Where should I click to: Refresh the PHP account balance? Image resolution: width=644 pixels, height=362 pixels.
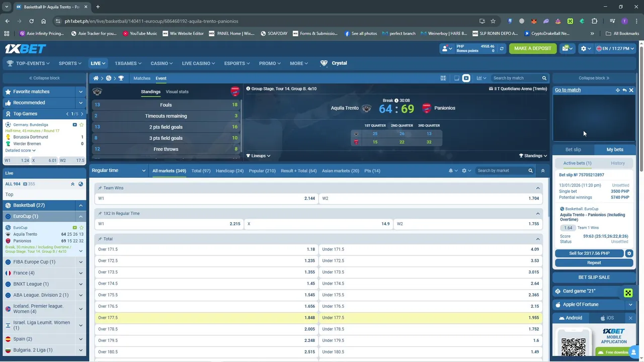tap(501, 48)
